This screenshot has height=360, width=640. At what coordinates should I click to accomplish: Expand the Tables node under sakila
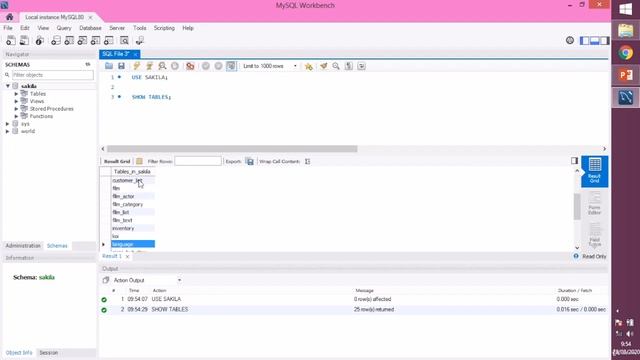point(16,94)
